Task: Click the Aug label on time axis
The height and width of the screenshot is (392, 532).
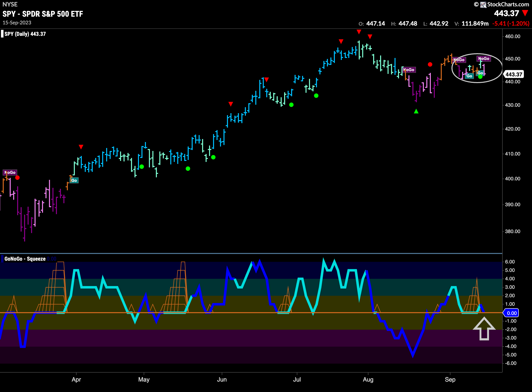Action: click(x=368, y=379)
